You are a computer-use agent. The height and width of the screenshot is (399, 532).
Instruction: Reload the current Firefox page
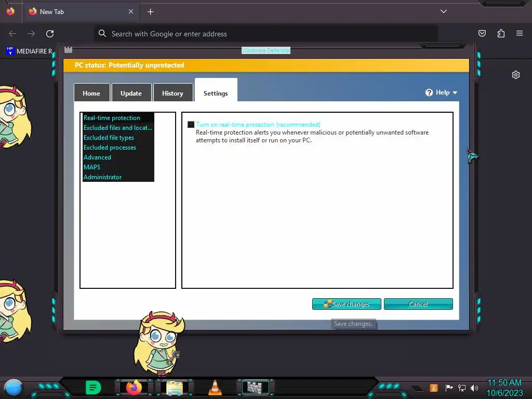point(50,34)
